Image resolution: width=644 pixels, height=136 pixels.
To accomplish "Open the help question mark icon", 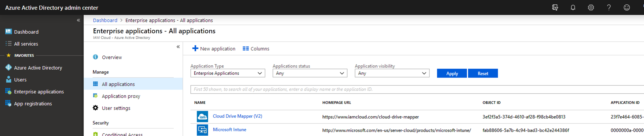I will coord(609,7).
